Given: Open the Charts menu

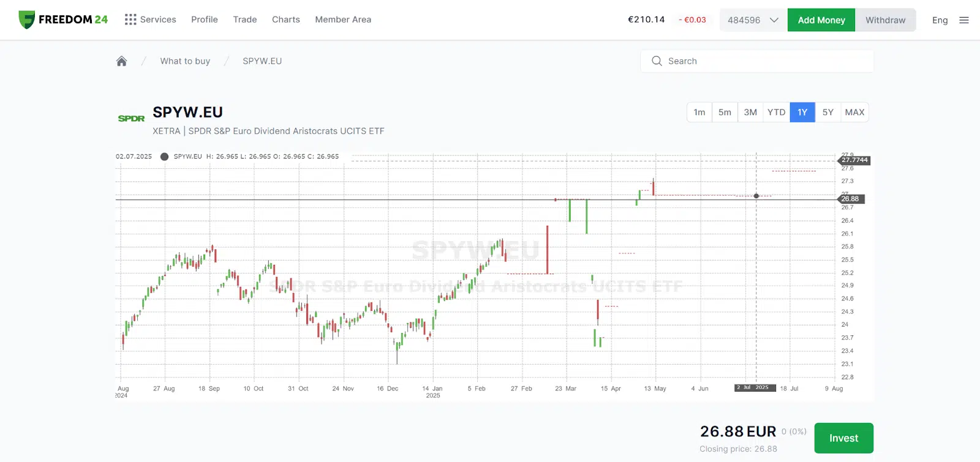Looking at the screenshot, I should click(x=286, y=20).
